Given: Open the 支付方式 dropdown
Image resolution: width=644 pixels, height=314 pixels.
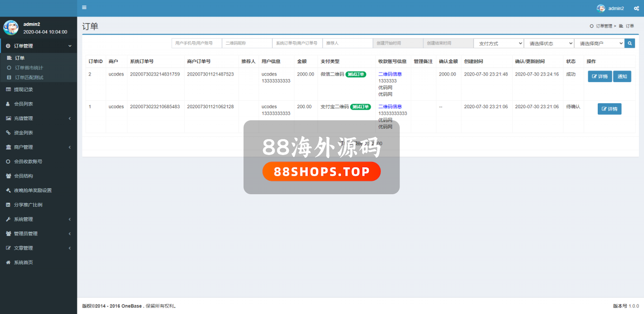Looking at the screenshot, I should pyautogui.click(x=499, y=44).
